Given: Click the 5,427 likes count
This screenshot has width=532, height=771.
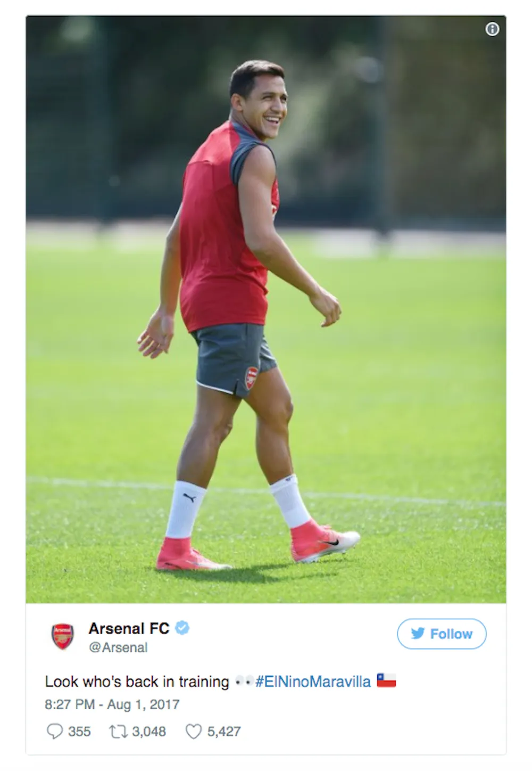Looking at the screenshot, I should [x=224, y=732].
